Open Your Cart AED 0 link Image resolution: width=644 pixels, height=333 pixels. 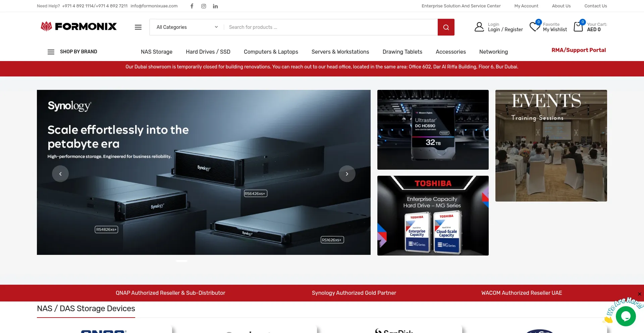click(x=597, y=27)
